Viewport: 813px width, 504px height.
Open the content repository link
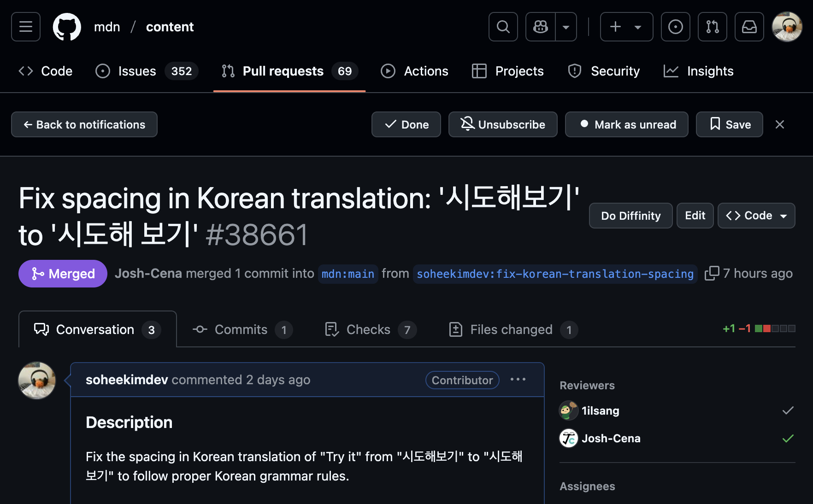tap(170, 27)
